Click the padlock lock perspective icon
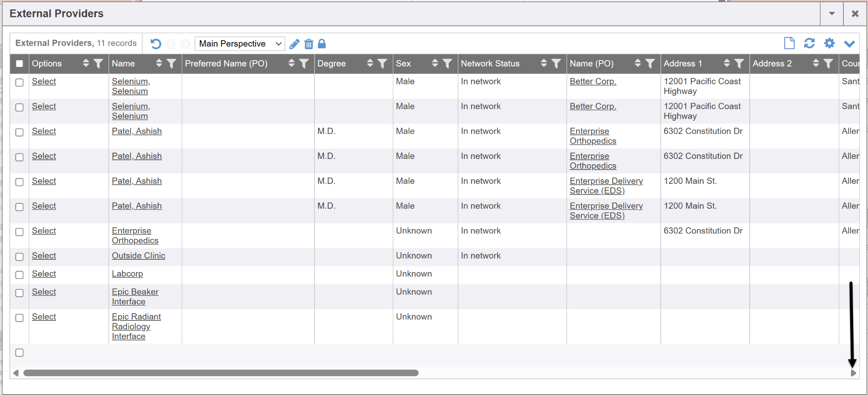Viewport: 868px width, 395px height. pos(322,44)
